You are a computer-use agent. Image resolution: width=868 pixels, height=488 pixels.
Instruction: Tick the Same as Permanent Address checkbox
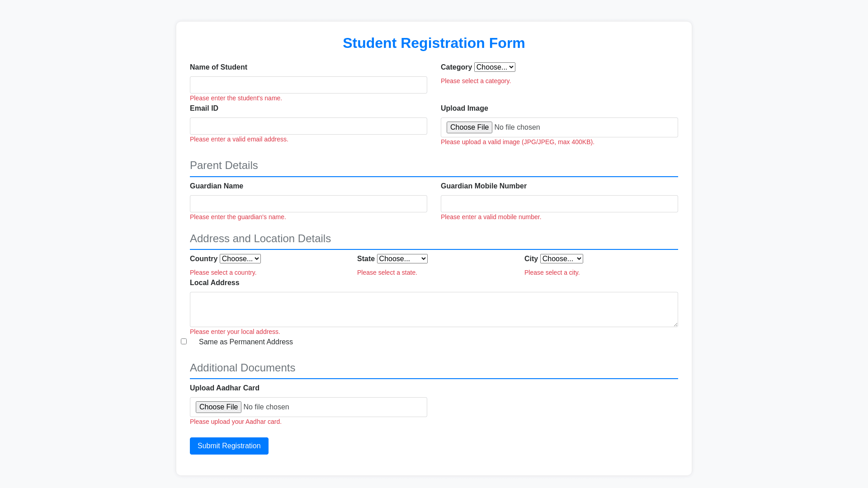184,342
